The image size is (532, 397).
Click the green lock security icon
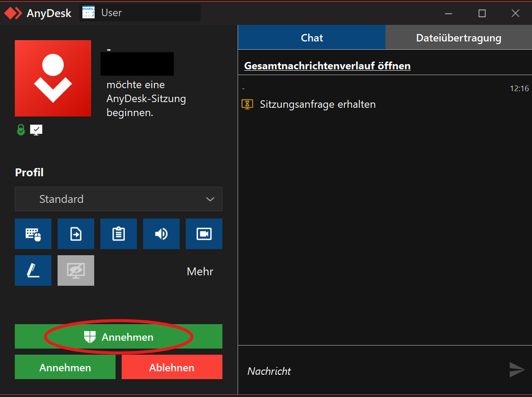pos(20,130)
